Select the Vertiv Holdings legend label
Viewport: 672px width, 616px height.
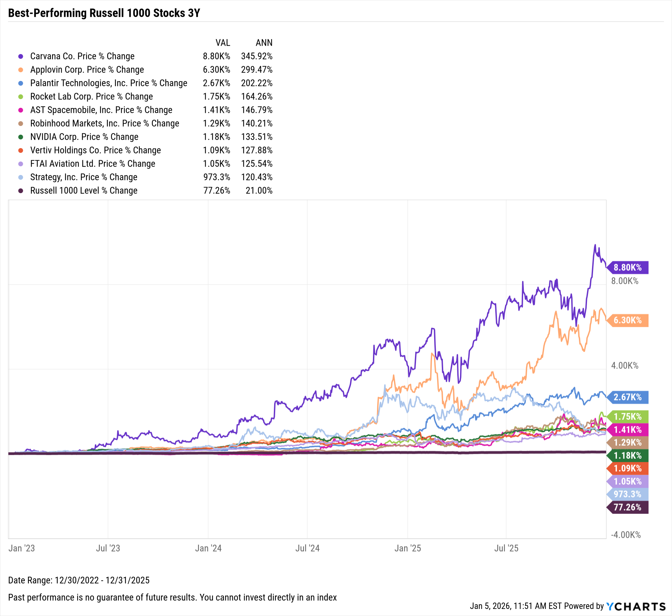pos(95,150)
